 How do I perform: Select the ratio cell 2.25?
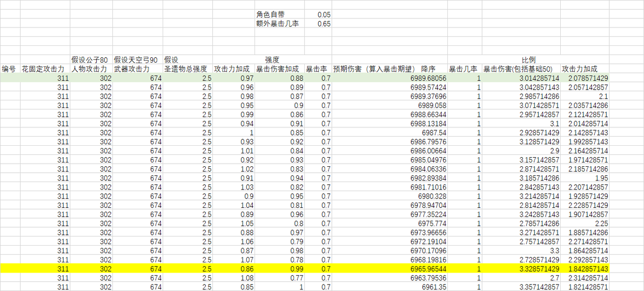(585, 223)
